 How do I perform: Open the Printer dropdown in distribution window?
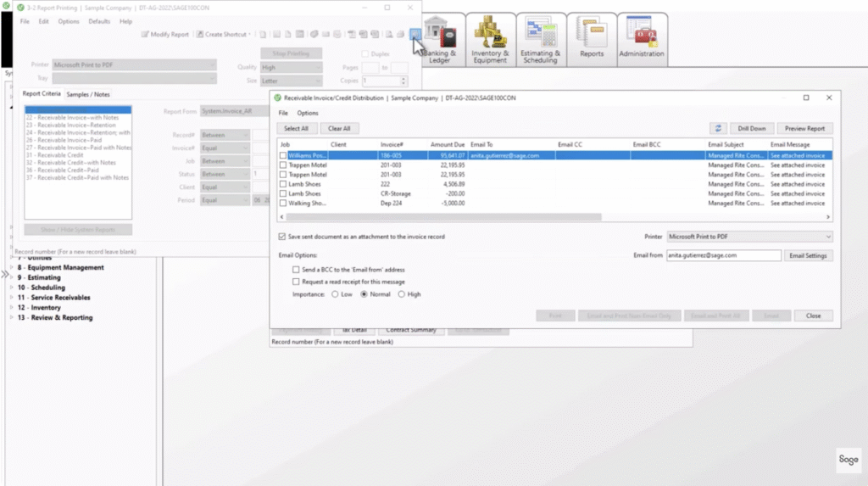click(749, 237)
